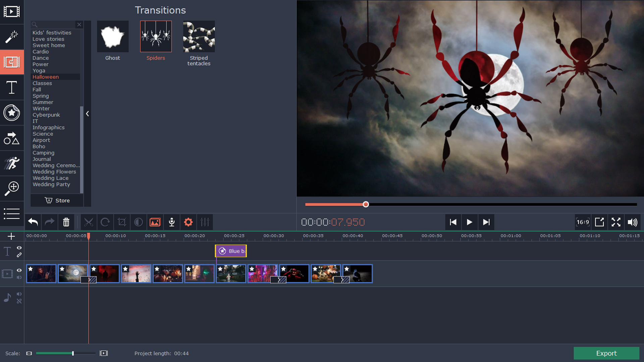Collapse the left panel sidebar

point(88,114)
